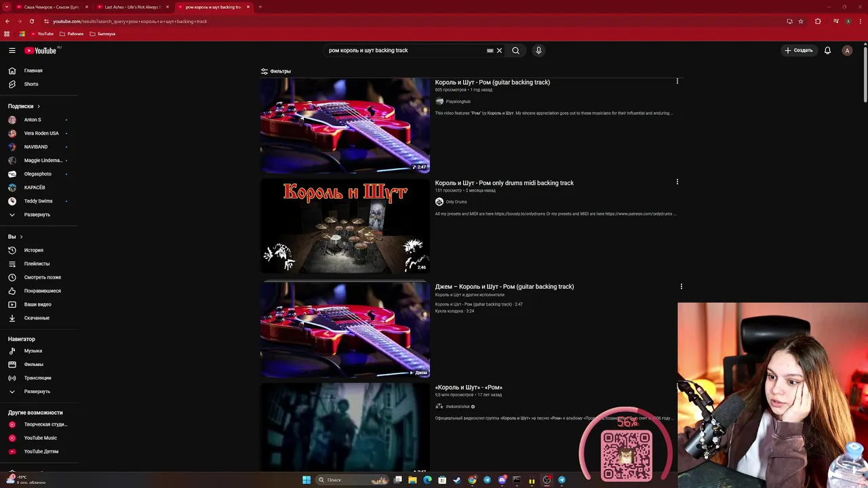
Task: Open the Подписки section chevron
Action: (39, 106)
